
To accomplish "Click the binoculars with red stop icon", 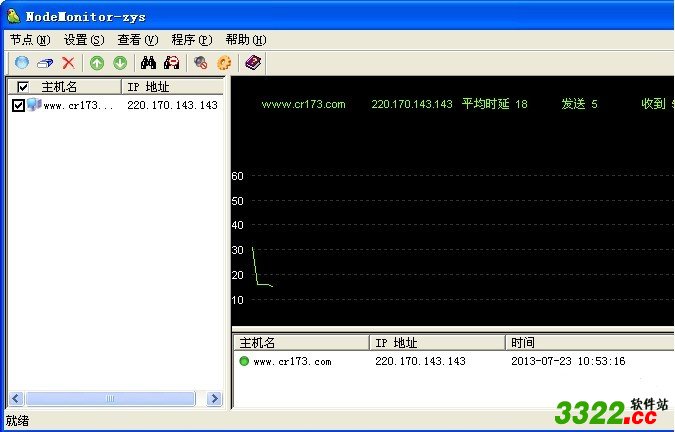I will [172, 63].
